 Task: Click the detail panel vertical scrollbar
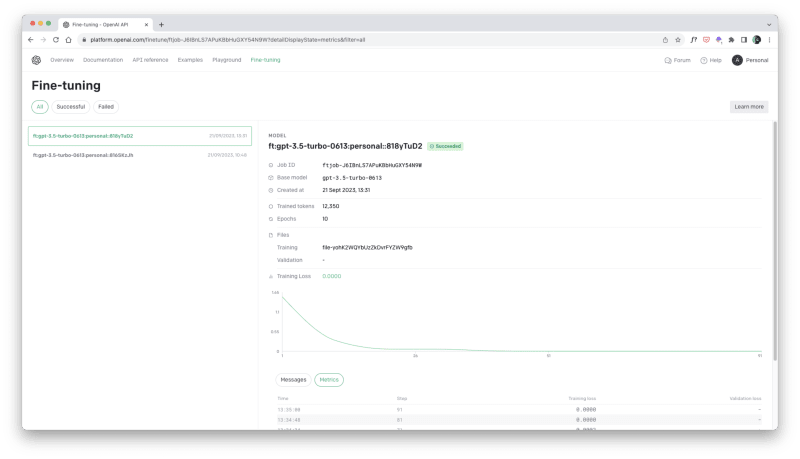775,241
